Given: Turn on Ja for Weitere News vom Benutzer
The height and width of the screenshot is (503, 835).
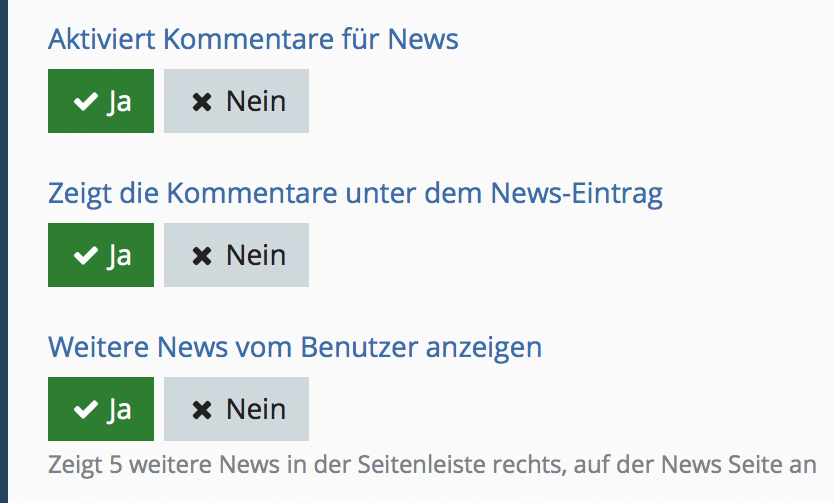Looking at the screenshot, I should 101,409.
